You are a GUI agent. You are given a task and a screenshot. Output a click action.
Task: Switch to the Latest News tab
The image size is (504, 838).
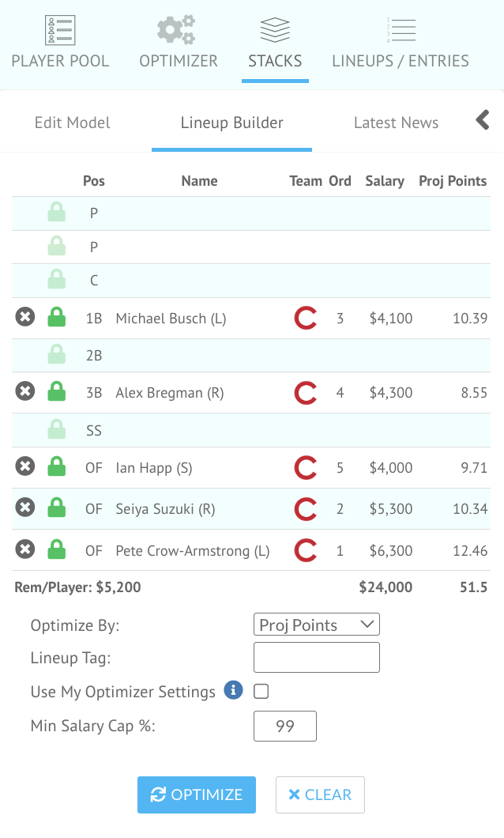[396, 123]
